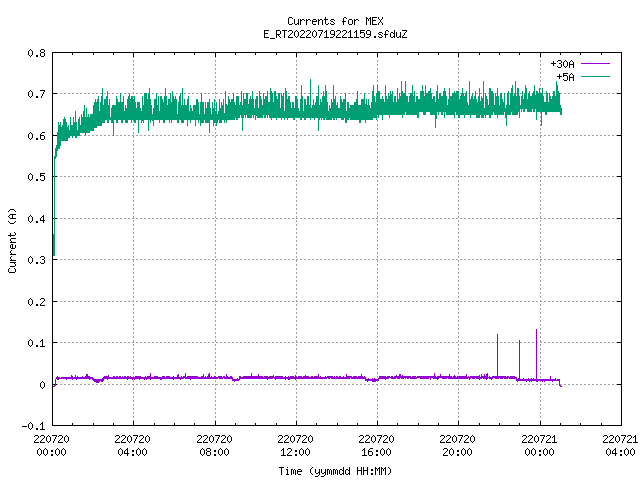The image size is (640, 480).
Task: Click the 0.5 y-axis tick label
Action: pyautogui.click(x=36, y=177)
